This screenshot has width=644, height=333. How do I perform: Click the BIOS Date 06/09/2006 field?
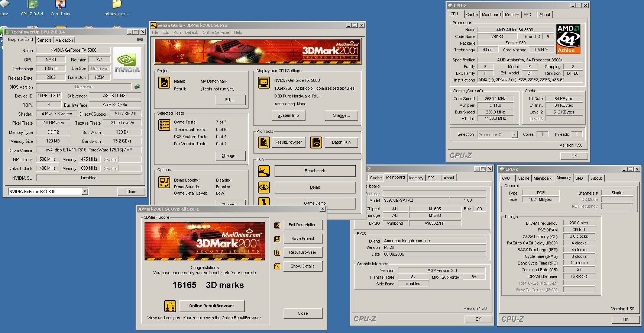435,254
